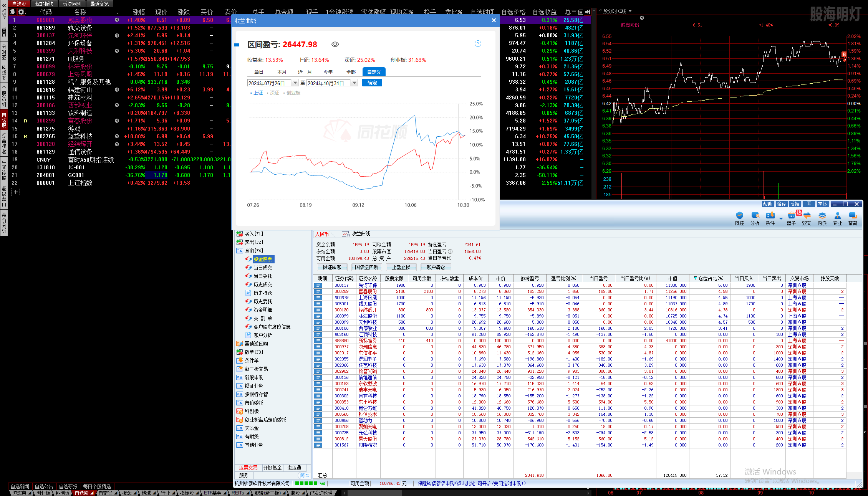Select the 近三月 period tab
Image resolution: width=868 pixels, height=496 pixels.
pyautogui.click(x=305, y=72)
